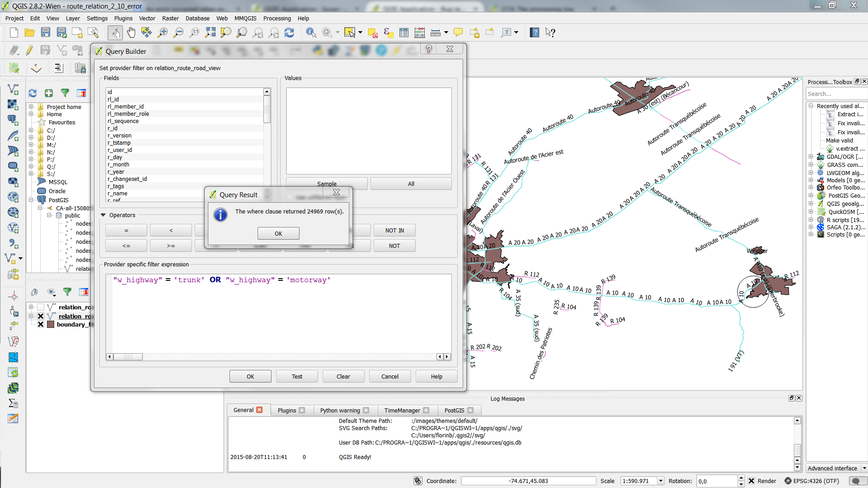Toggle the second relation_ro layer checkbox
868x488 pixels.
tap(41, 316)
